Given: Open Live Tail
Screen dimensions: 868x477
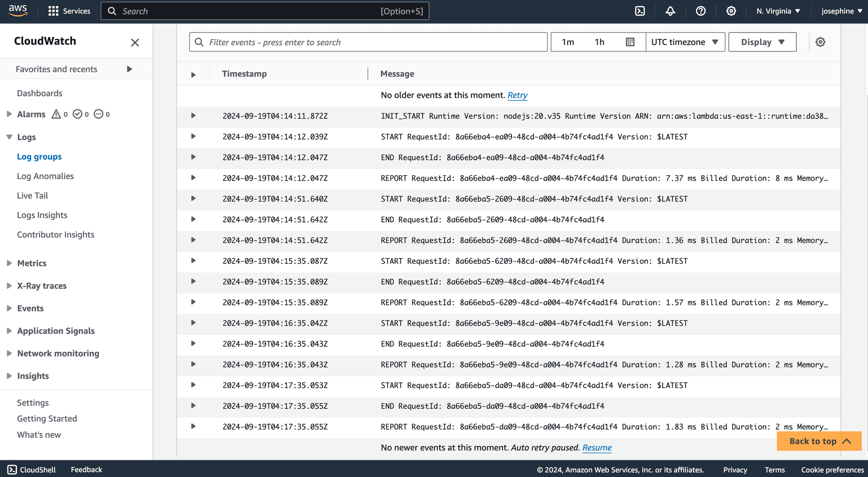Looking at the screenshot, I should pos(33,195).
